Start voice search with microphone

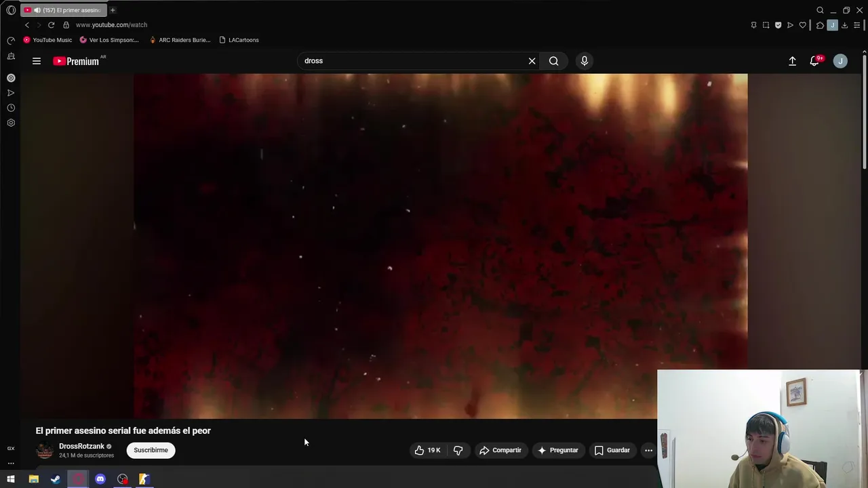click(x=585, y=61)
